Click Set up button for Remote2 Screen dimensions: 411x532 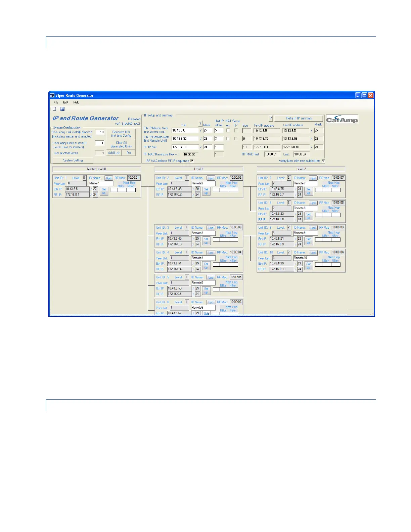[x=206, y=191]
